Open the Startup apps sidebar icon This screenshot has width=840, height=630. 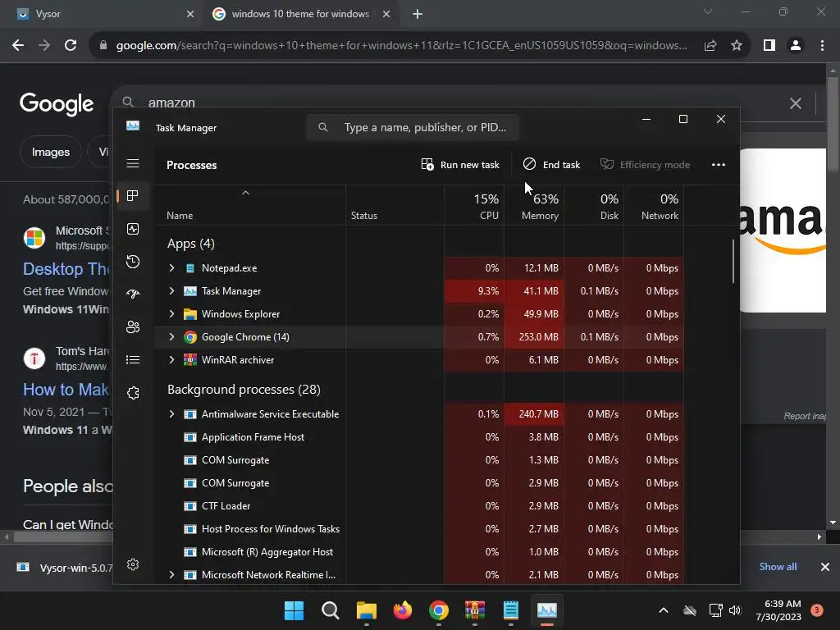pos(133,294)
